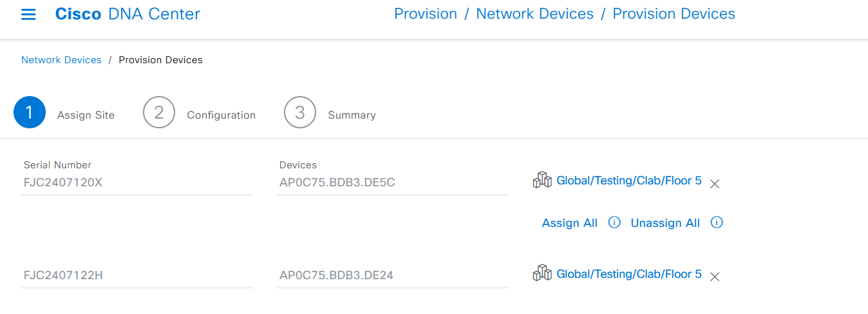
Task: Show info tooltip next to Assign All
Action: tap(614, 222)
